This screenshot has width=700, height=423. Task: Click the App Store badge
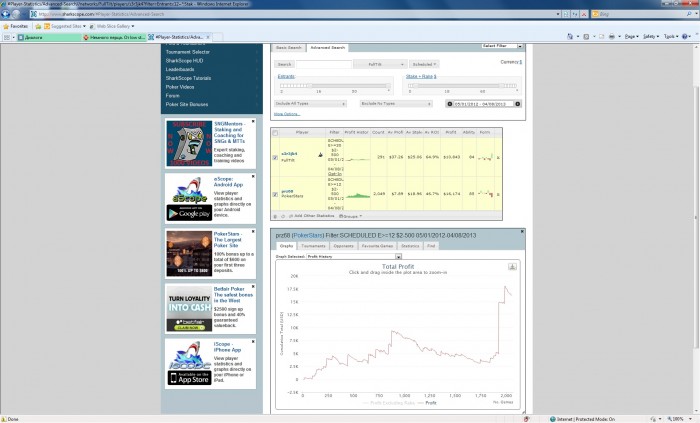click(x=189, y=378)
